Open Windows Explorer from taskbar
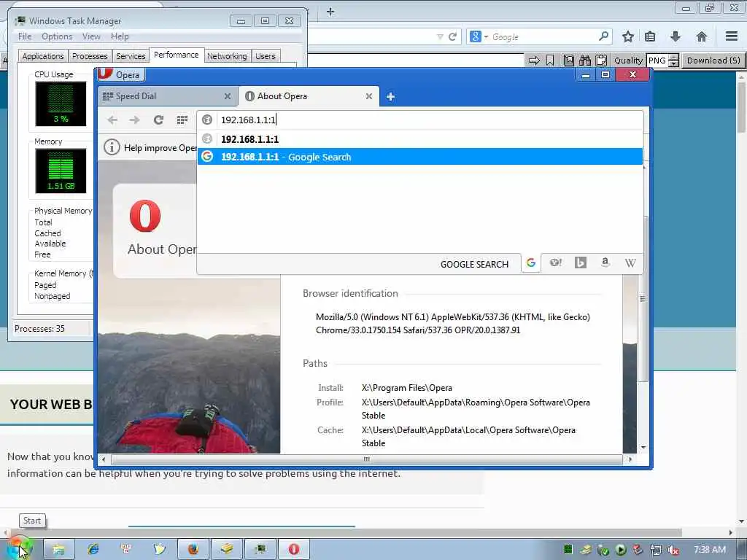The image size is (747, 560). (x=58, y=549)
